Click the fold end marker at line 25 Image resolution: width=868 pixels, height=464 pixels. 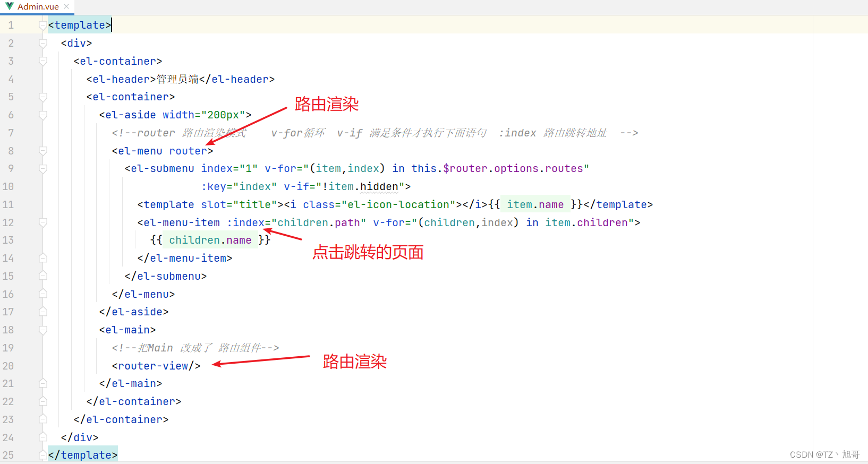click(43, 455)
